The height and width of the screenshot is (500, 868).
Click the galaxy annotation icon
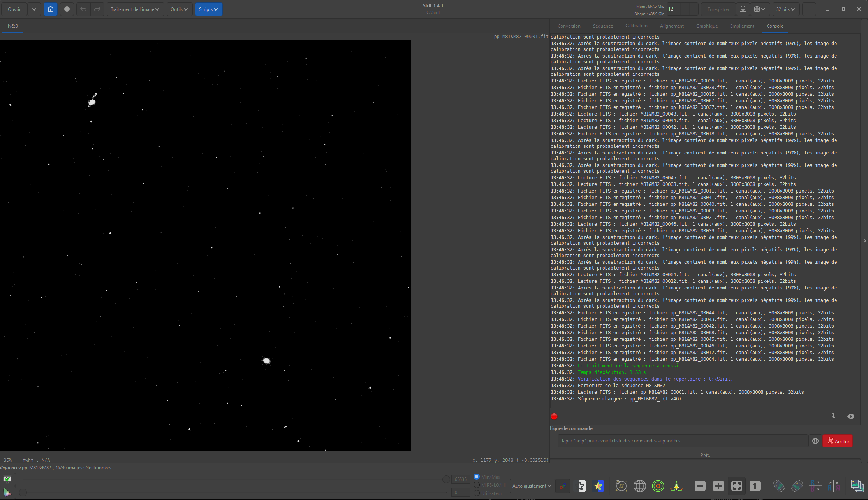[x=621, y=486]
